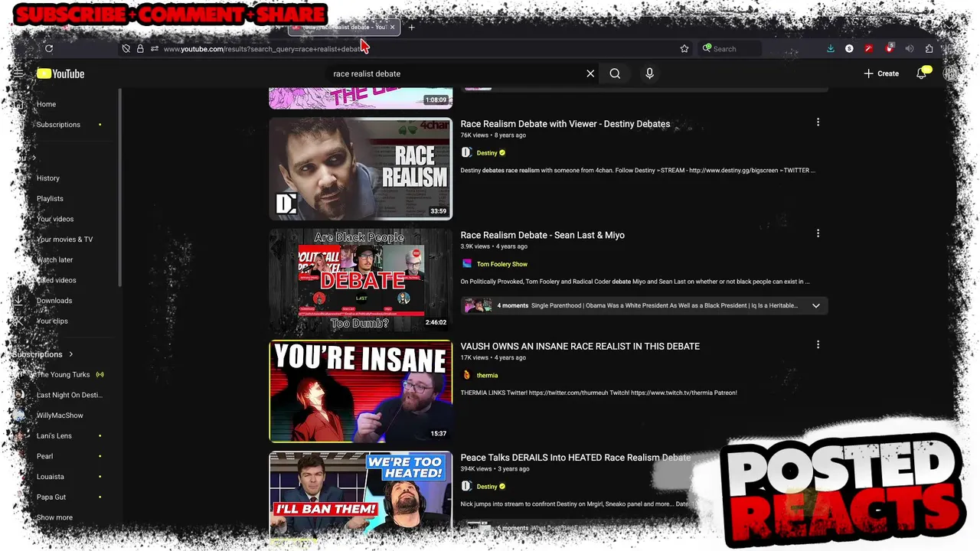The image size is (980, 551).
Task: Play Sean Last & Miyo debate thumbnail
Action: pyautogui.click(x=361, y=280)
